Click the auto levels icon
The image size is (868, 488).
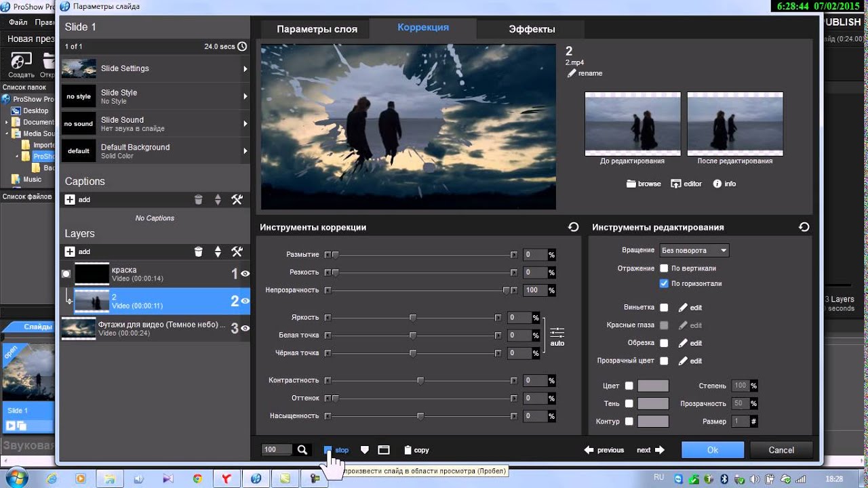point(557,336)
